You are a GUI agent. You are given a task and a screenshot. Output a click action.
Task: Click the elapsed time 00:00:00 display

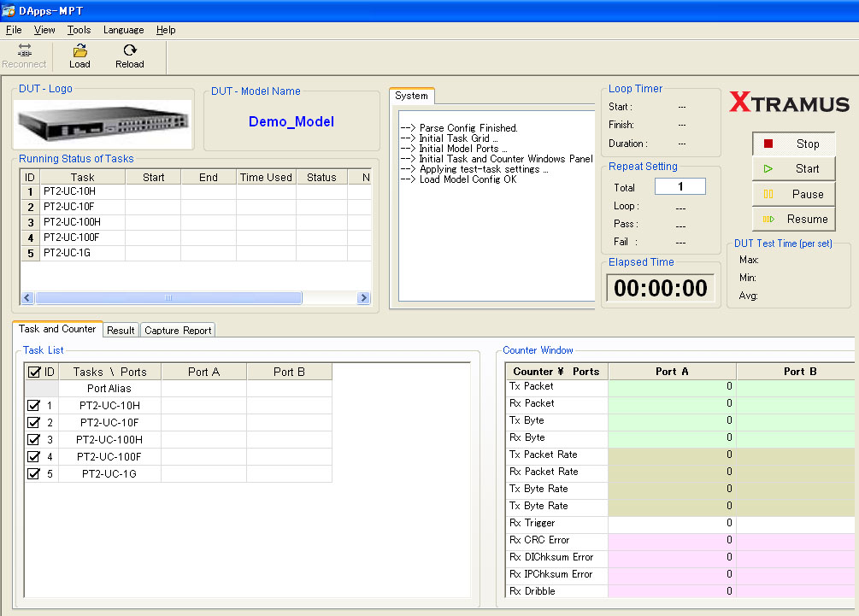[x=660, y=288]
